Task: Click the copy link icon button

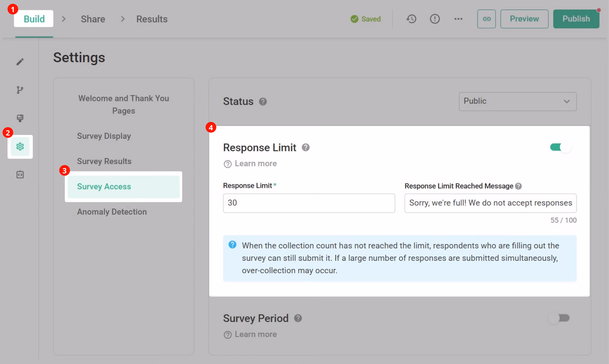Action: [487, 19]
